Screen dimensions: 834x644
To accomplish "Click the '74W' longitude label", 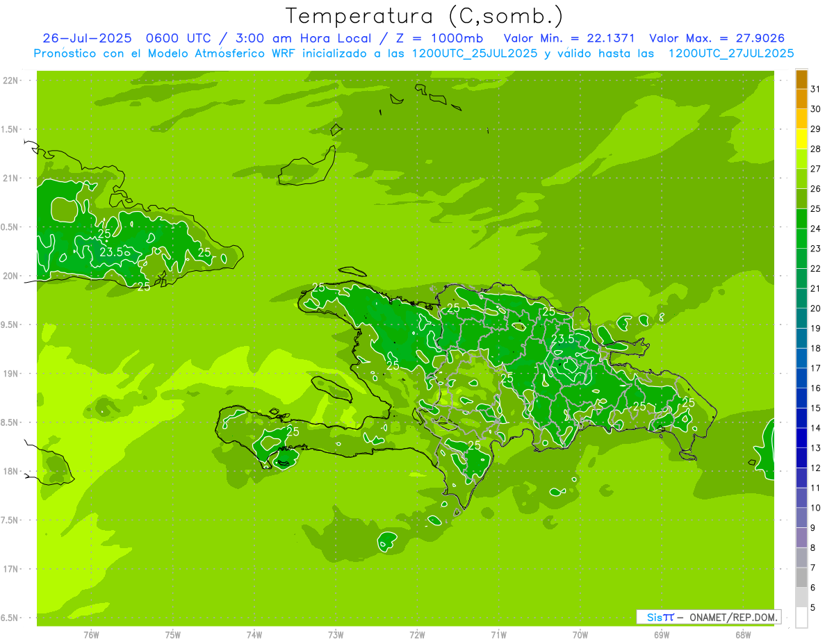I will coord(254,635).
